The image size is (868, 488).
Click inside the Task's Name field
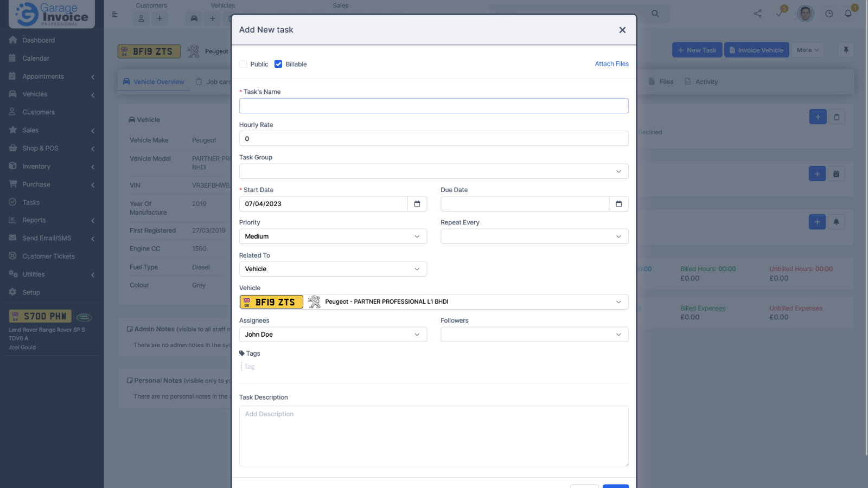[433, 105]
